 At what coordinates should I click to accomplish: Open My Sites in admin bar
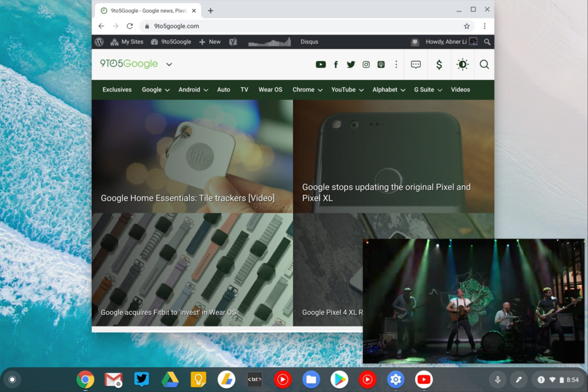127,42
